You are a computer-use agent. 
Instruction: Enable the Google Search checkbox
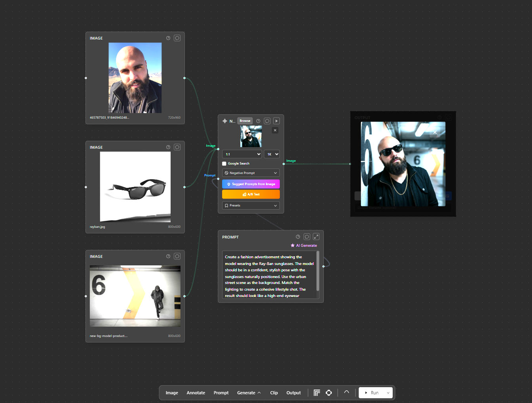[x=224, y=163]
